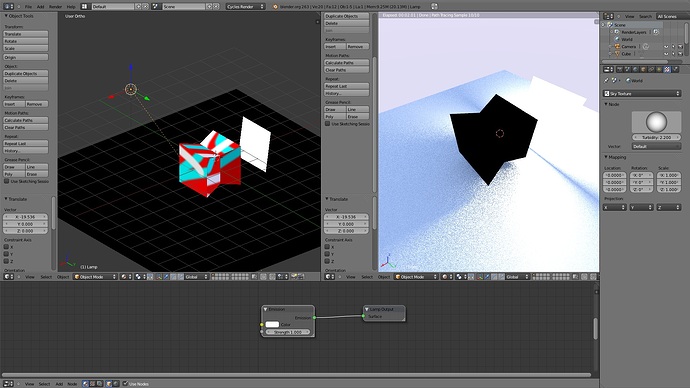The image size is (690, 388).
Task: Enable Use Sketching Session in middle panel
Action: click(x=327, y=124)
